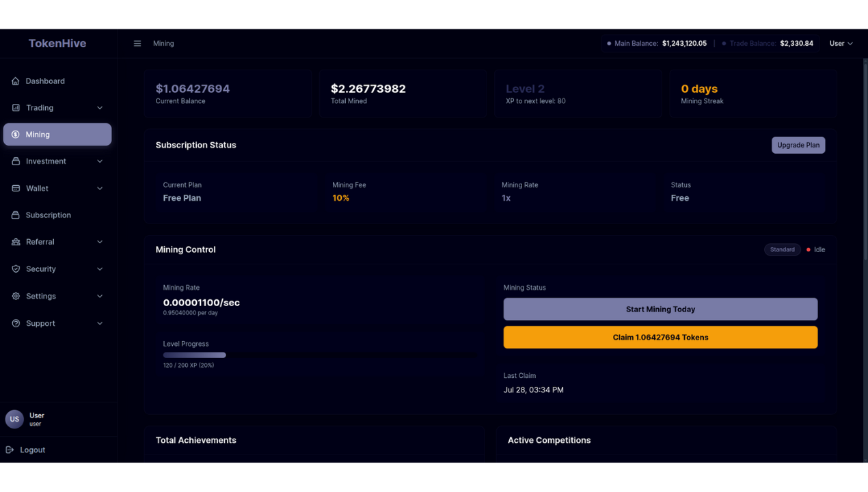Viewport: 868px width, 492px height.
Task: Expand the Security menu chevron
Action: click(100, 269)
